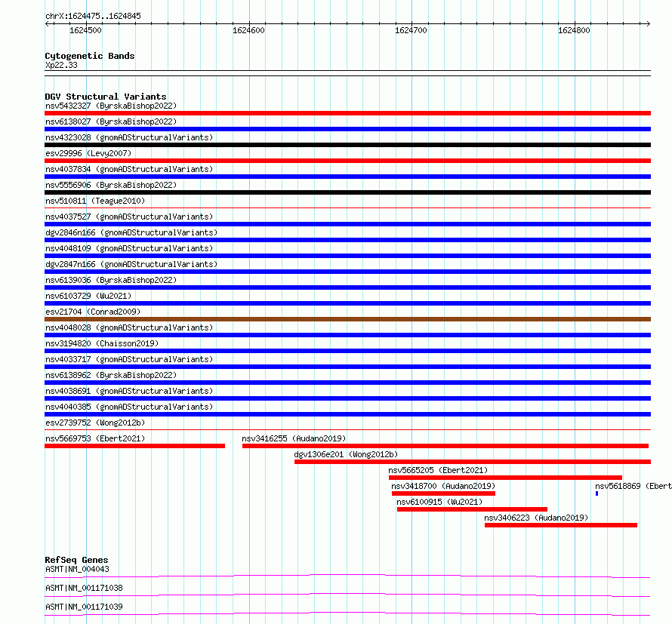Open variant nsv3194820 (Chaisson2019)
This screenshot has height=624, width=672.
102,343
